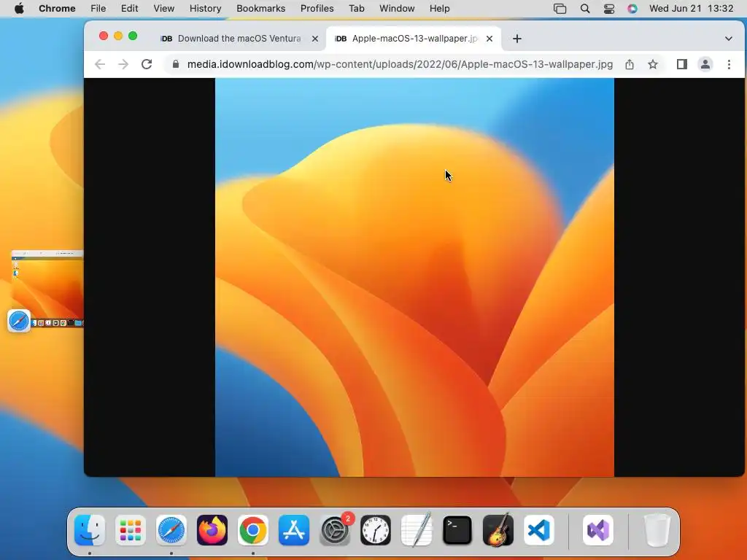Click the Siri menu bar icon

632,9
